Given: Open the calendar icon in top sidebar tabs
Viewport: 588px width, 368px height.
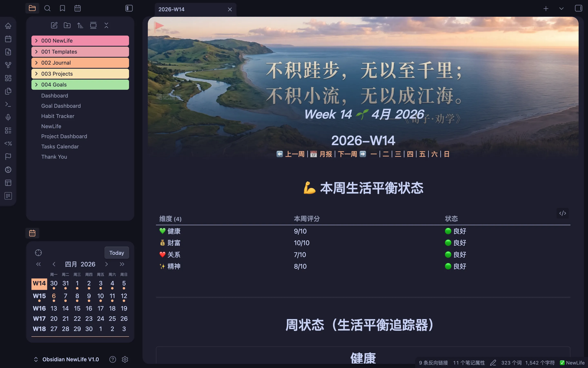Looking at the screenshot, I should 78,8.
